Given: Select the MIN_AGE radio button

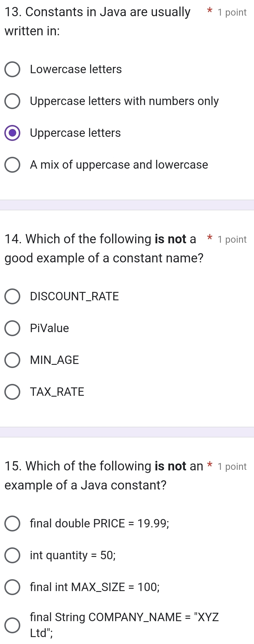Looking at the screenshot, I should (x=12, y=360).
